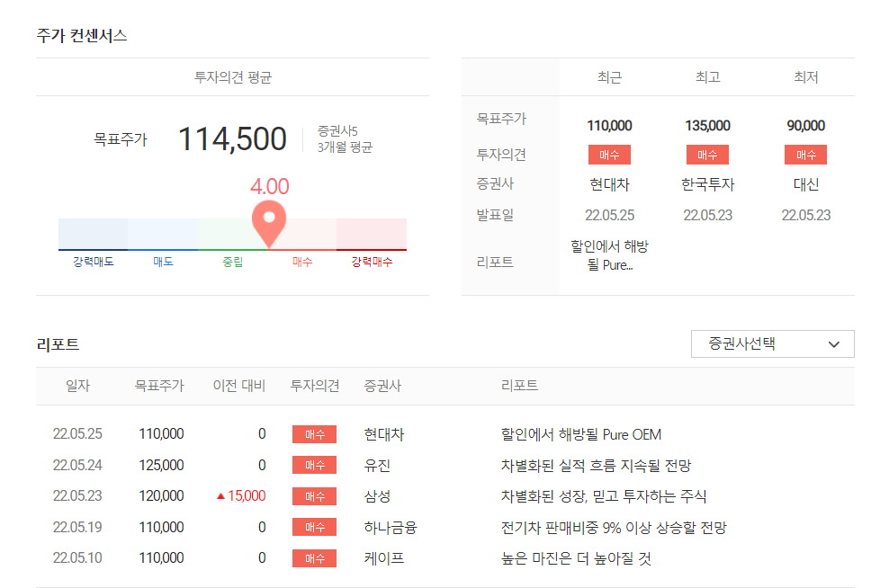The image size is (871, 588).
Task: Click brokerage name 한국투자
Action: click(707, 184)
